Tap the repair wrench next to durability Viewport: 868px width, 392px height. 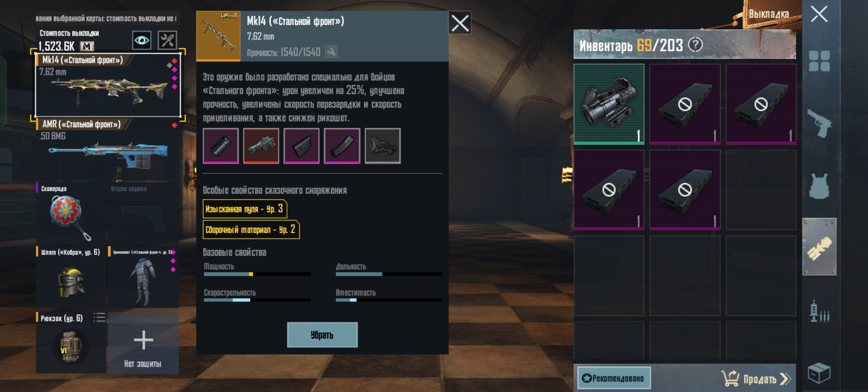point(331,52)
